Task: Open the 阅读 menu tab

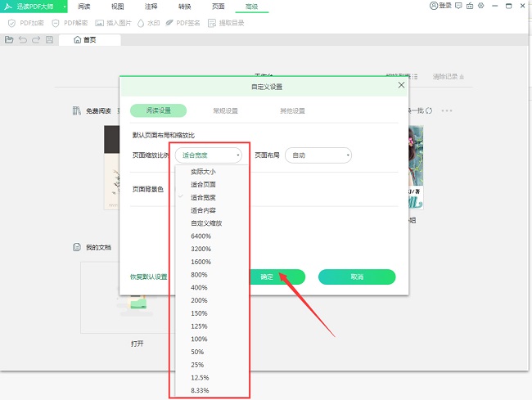Action: click(x=83, y=7)
